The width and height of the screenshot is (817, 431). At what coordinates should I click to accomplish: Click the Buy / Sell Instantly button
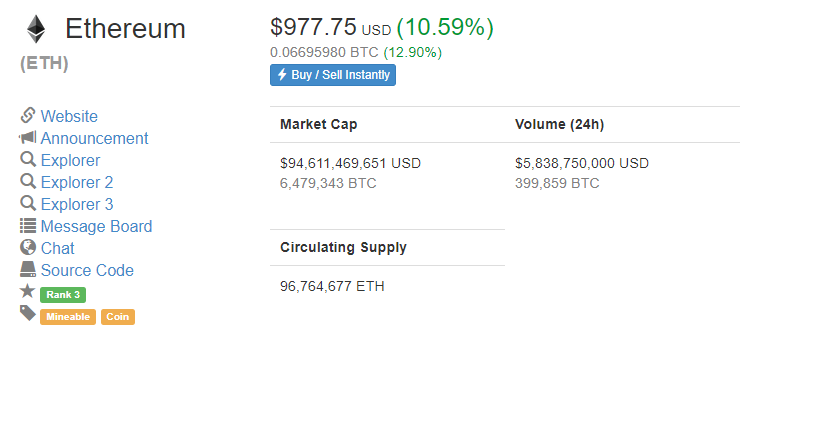click(333, 75)
